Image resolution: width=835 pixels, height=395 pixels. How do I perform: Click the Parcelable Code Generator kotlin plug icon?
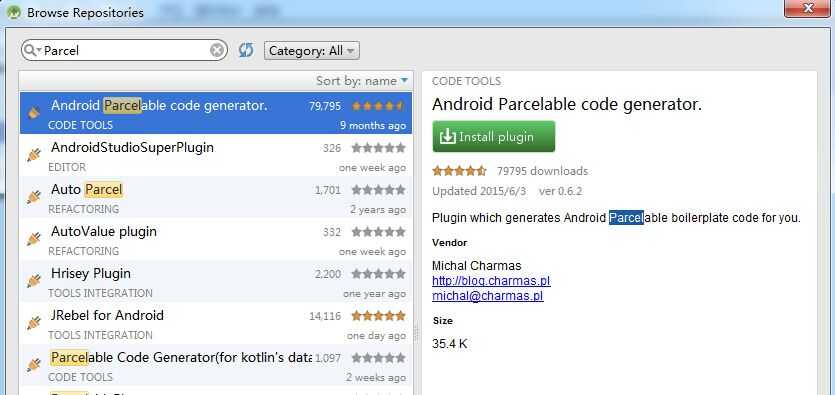tap(34, 365)
